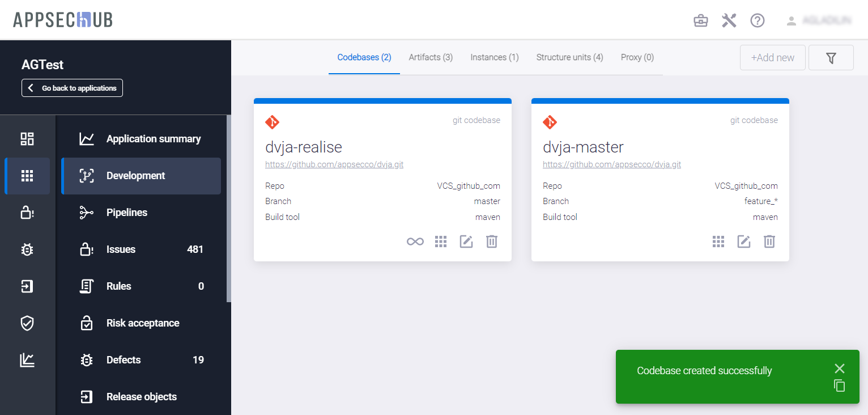
Task: Open the tools wrench icon in header
Action: point(729,21)
